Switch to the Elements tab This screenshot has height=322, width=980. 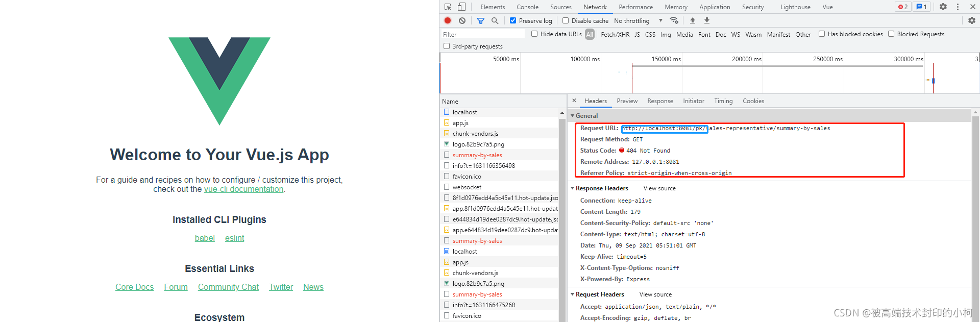493,7
